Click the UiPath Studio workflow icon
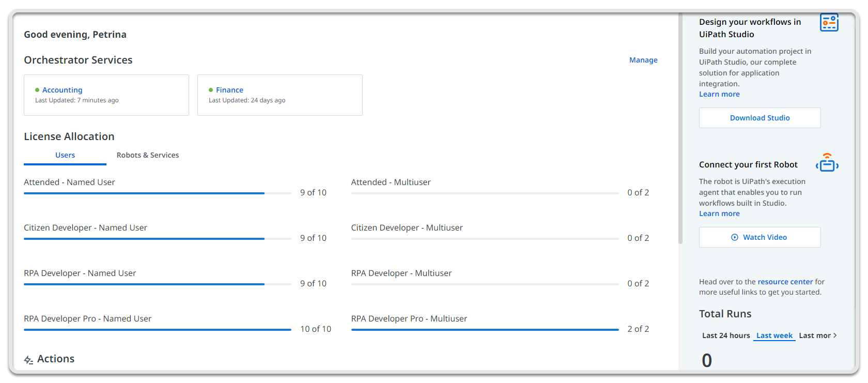 pyautogui.click(x=829, y=22)
